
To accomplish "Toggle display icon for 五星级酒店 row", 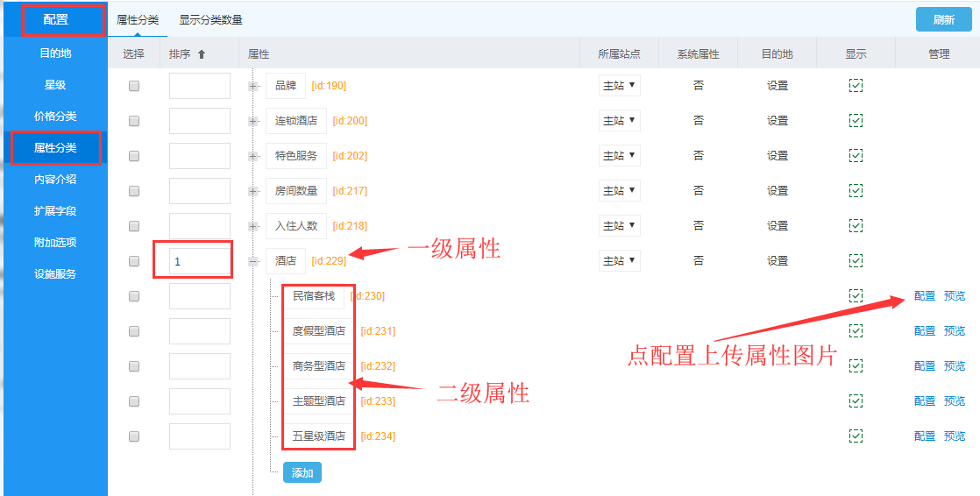I will click(856, 436).
